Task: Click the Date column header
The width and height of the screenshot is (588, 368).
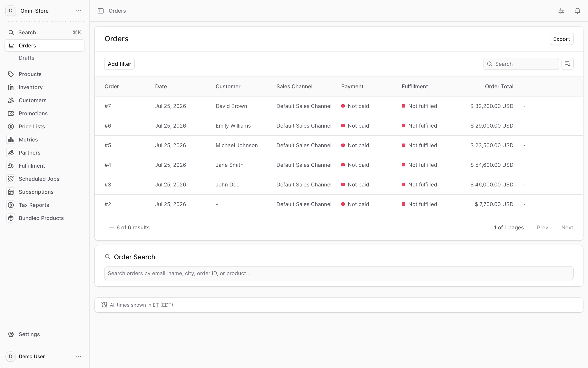Action: pyautogui.click(x=161, y=86)
